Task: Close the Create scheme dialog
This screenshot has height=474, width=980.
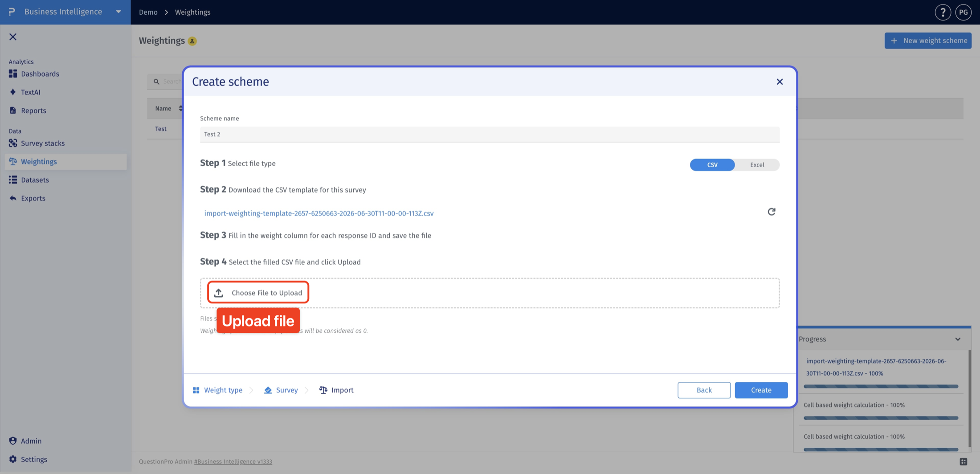Action: [780, 82]
